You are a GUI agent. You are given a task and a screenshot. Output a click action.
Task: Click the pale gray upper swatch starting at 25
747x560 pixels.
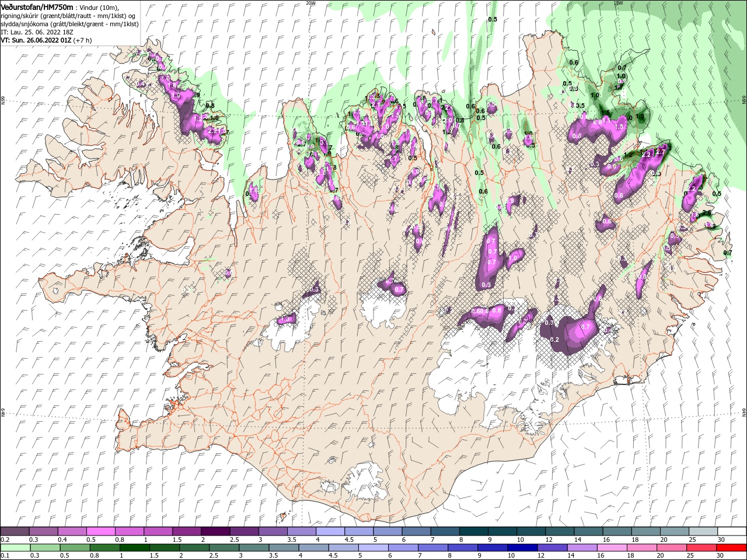[703, 531]
